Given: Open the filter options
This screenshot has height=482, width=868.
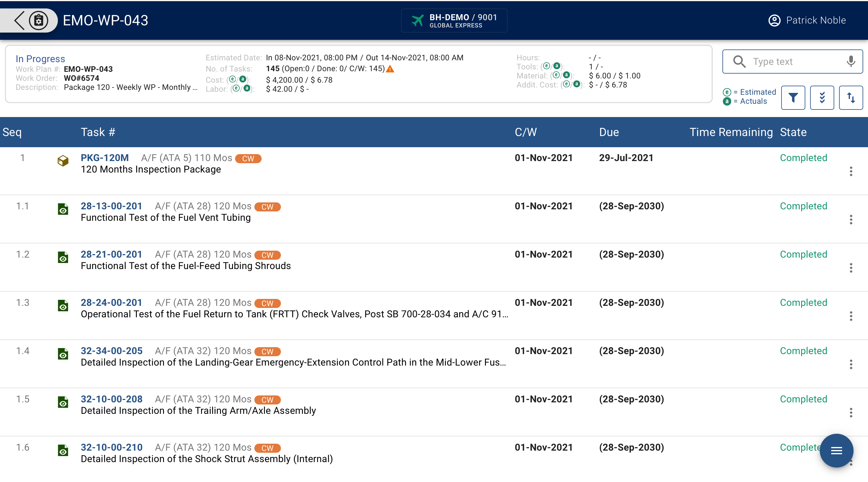Looking at the screenshot, I should pos(793,97).
